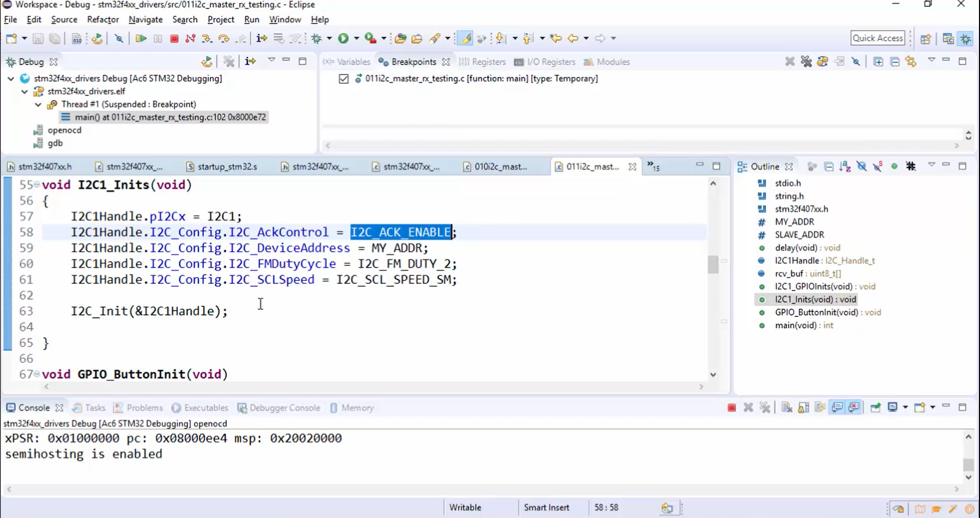Click the Step Into icon
This screenshot has width=980, height=518.
tap(207, 38)
